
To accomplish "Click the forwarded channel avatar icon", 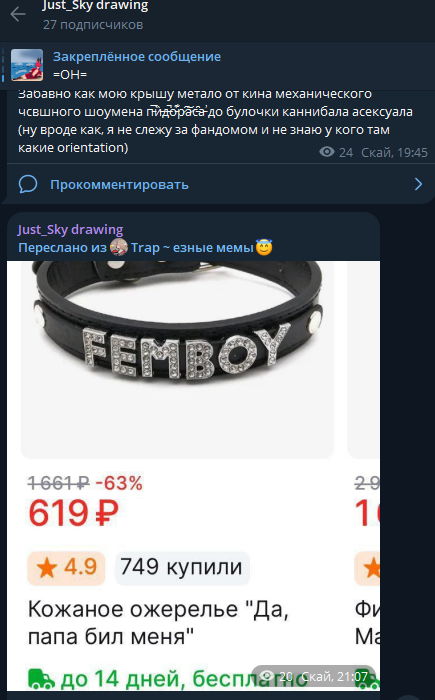I will pyautogui.click(x=119, y=247).
